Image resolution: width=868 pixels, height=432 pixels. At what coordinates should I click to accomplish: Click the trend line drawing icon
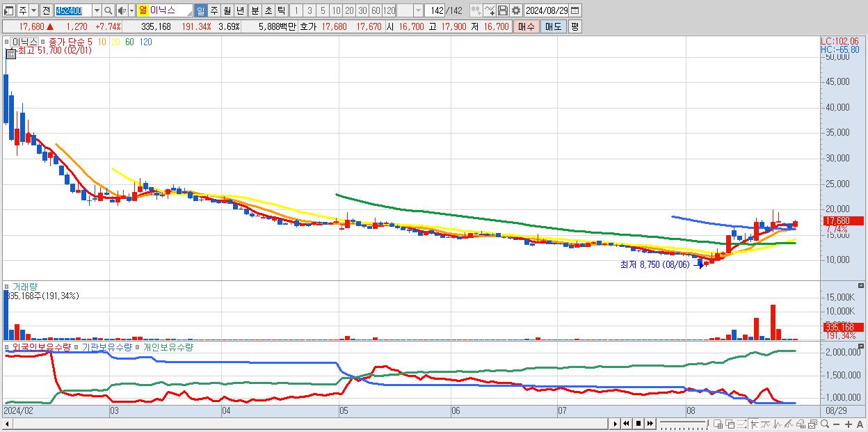click(x=789, y=424)
